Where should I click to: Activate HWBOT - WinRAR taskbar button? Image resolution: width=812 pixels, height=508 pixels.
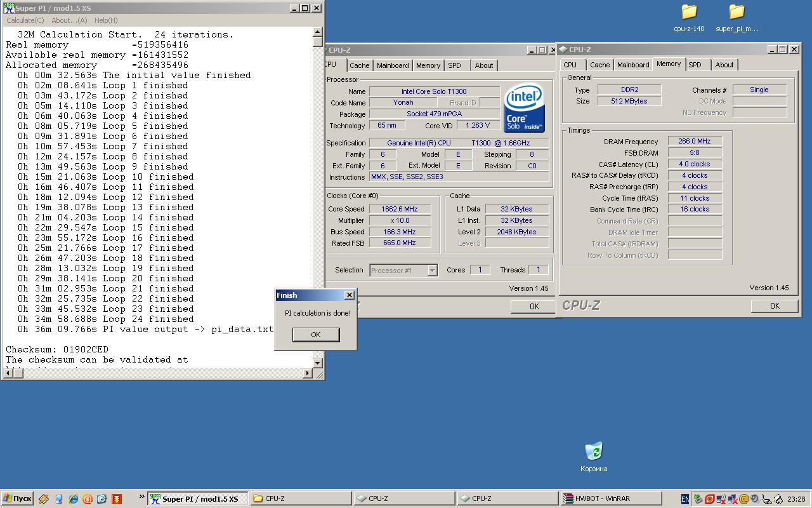pyautogui.click(x=611, y=499)
